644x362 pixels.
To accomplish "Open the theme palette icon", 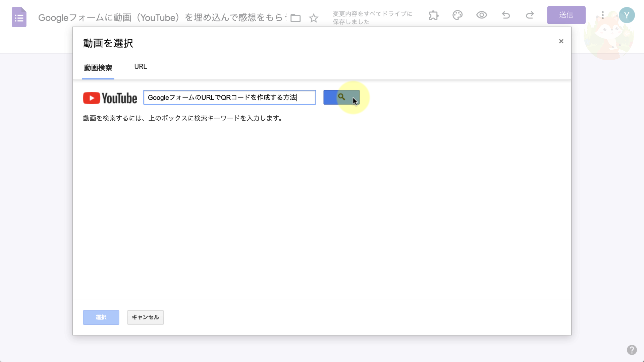I will click(458, 15).
